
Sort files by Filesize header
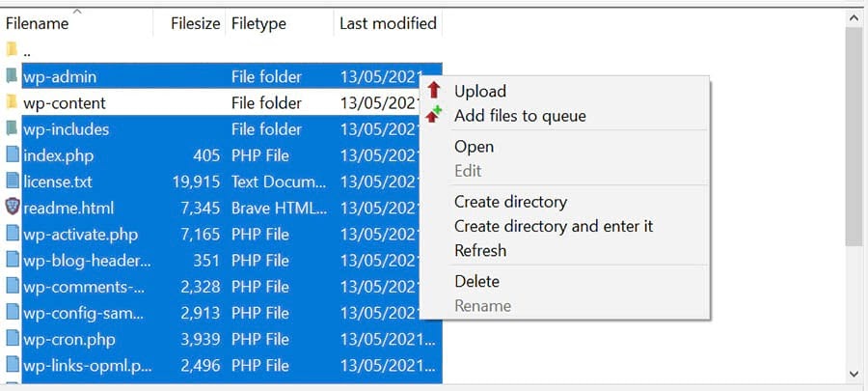coord(195,23)
